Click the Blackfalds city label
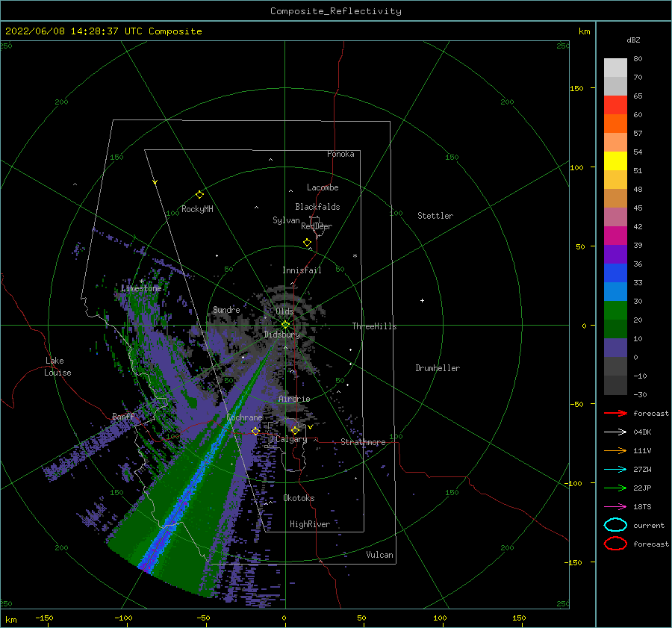Viewport: 672px width, 628px height. 317,207
